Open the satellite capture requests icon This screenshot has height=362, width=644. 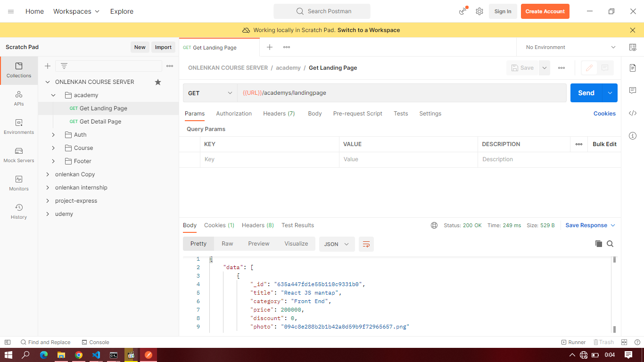[463, 11]
